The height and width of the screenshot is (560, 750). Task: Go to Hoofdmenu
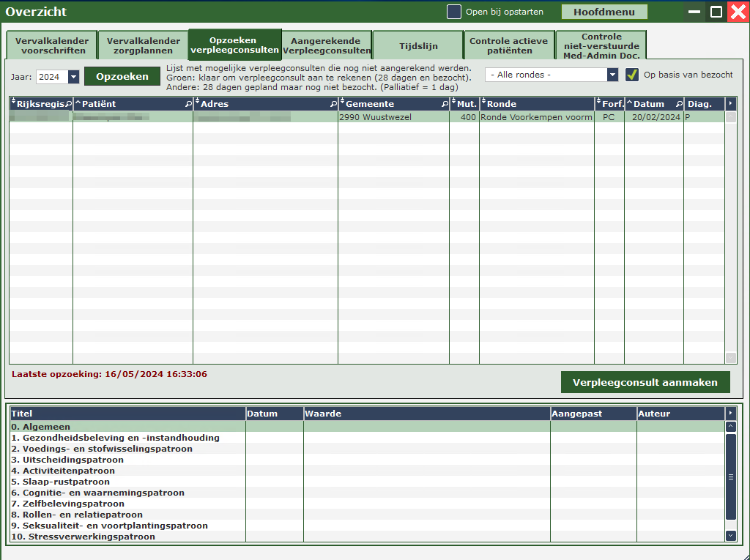[x=604, y=12]
